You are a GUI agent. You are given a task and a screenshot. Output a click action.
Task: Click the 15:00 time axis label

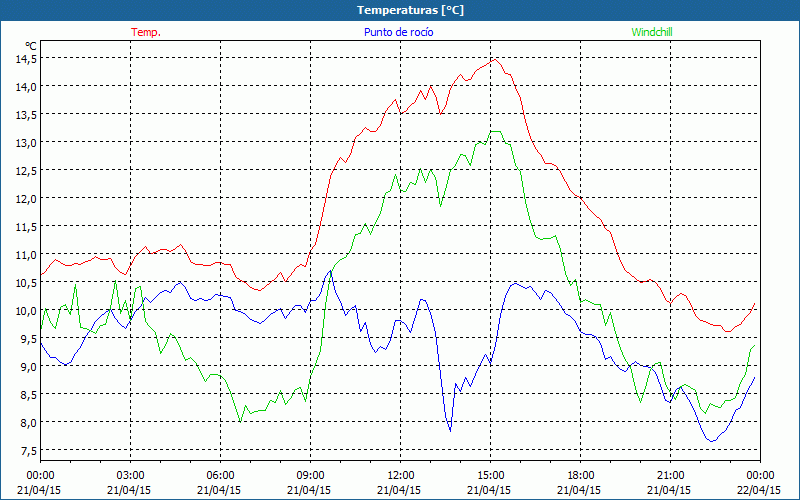(490, 476)
